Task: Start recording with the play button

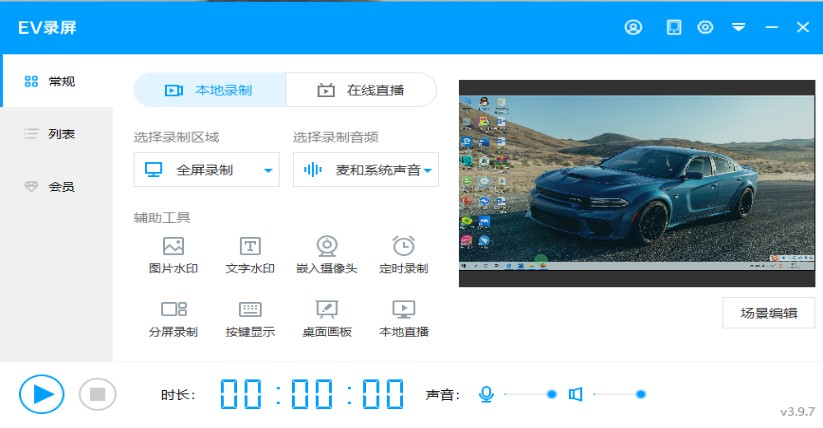Action: (x=42, y=393)
